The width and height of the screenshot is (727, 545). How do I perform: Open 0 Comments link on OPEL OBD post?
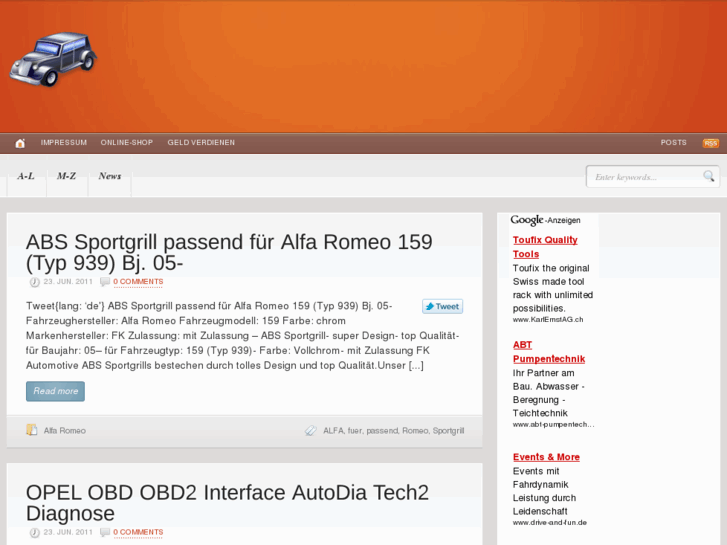[138, 532]
